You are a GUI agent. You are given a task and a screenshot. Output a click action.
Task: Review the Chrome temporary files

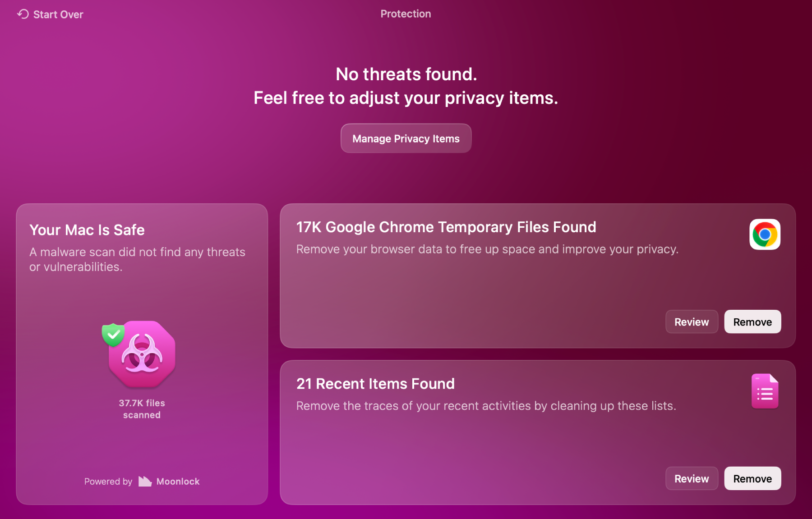(x=692, y=322)
